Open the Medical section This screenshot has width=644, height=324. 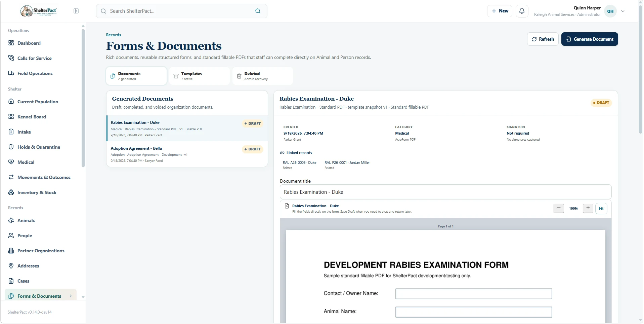tap(41, 162)
